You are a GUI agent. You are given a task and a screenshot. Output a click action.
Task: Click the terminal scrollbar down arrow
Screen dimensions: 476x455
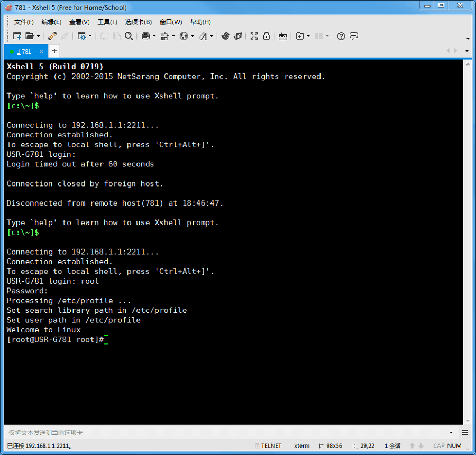pyautogui.click(x=468, y=421)
